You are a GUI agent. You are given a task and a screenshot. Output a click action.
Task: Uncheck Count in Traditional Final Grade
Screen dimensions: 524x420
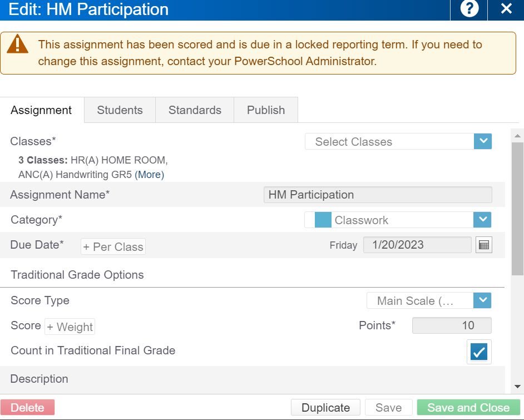[479, 352]
